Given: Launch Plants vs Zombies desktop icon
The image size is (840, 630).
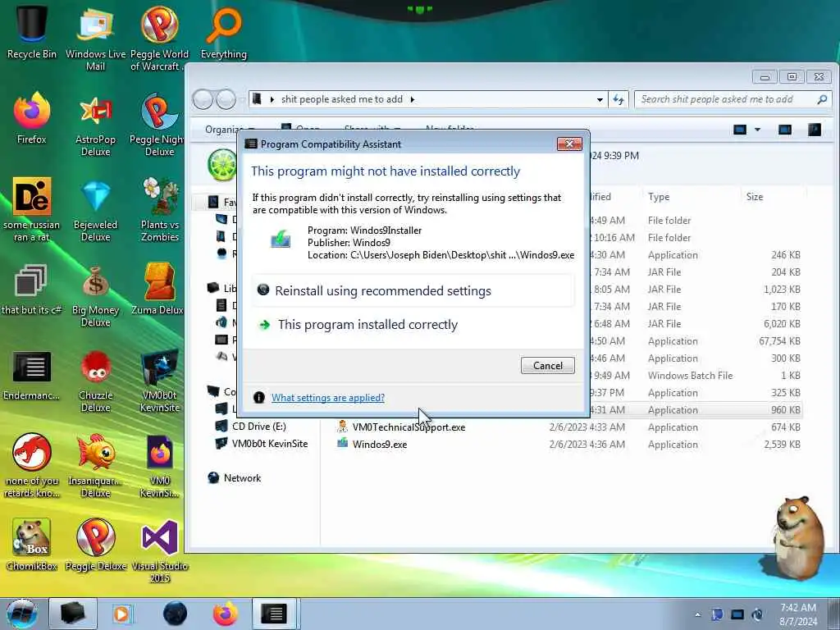Looking at the screenshot, I should (x=159, y=209).
